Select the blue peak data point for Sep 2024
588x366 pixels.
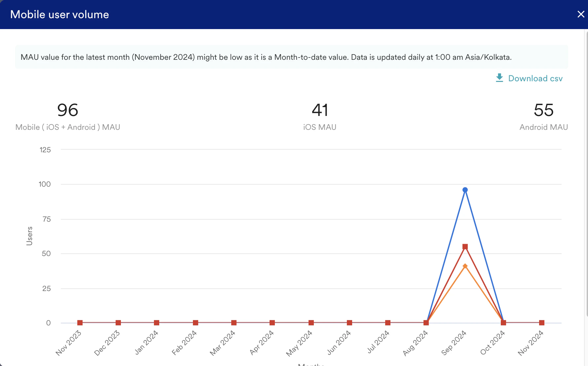(x=465, y=189)
